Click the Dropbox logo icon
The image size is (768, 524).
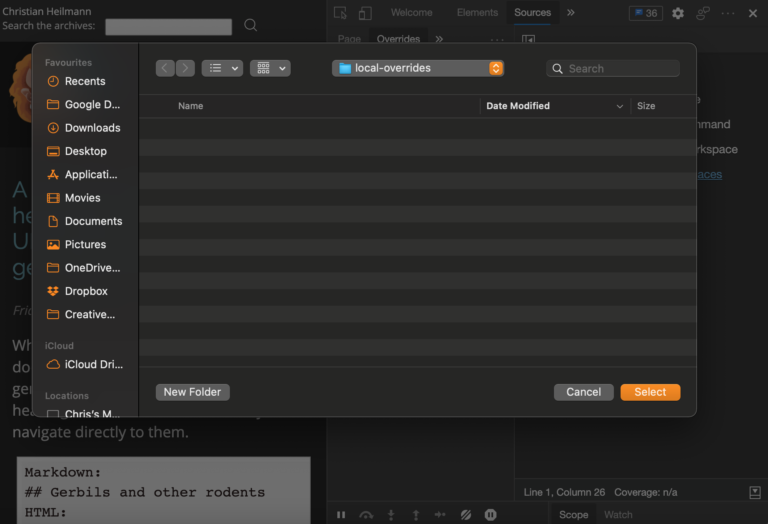pyautogui.click(x=53, y=291)
